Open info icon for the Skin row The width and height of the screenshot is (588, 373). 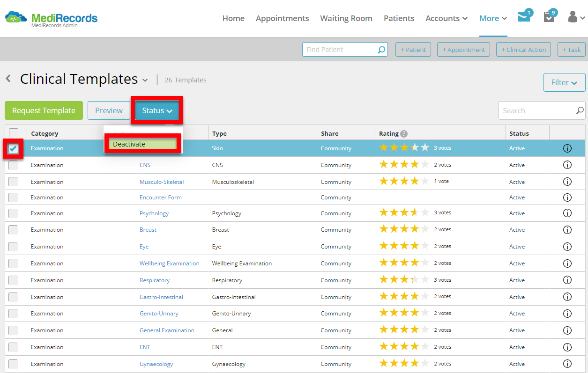[x=567, y=148]
